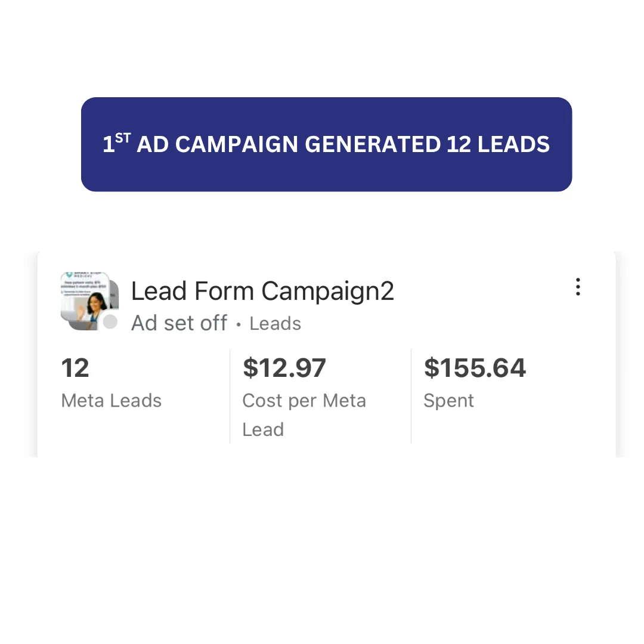
Task: Click the divider between Meta Leads and Cost
Action: [230, 397]
